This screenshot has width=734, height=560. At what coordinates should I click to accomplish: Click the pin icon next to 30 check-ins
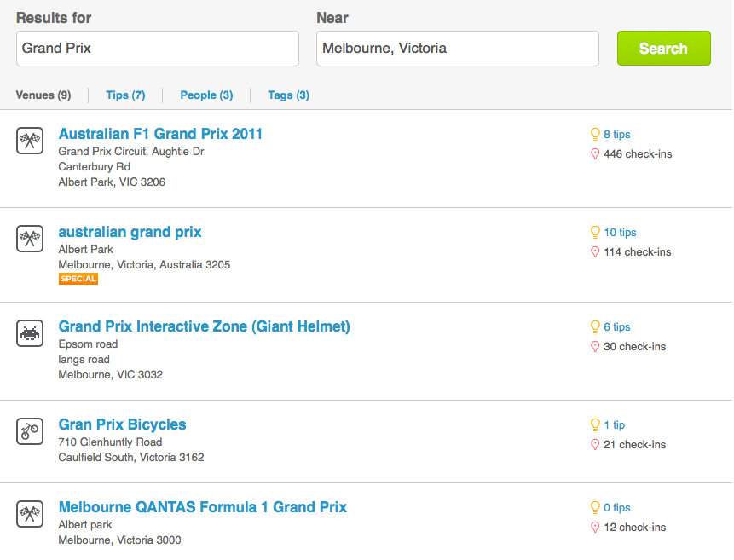pyautogui.click(x=595, y=347)
